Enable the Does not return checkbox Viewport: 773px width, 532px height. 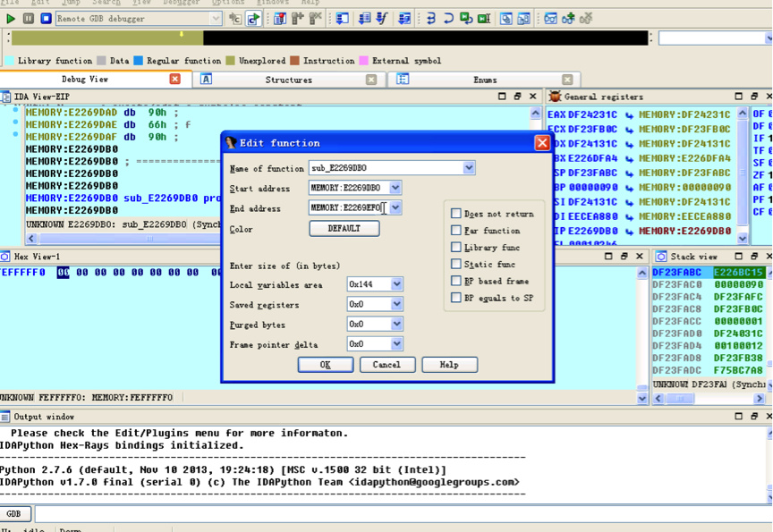pyautogui.click(x=456, y=214)
